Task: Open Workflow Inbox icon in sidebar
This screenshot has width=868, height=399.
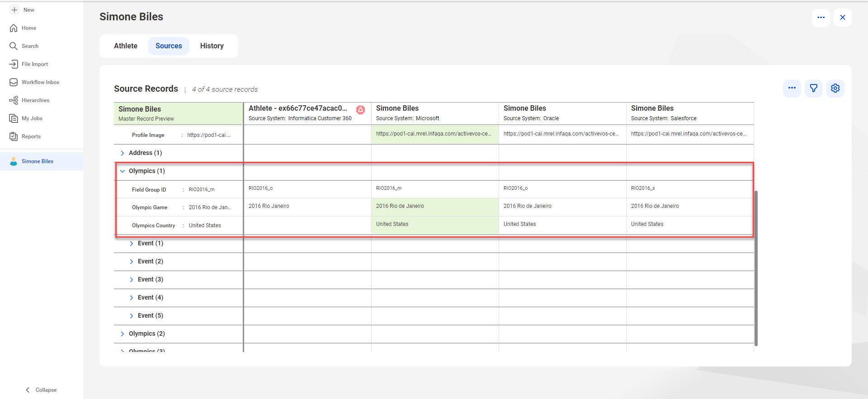Action: pos(14,82)
